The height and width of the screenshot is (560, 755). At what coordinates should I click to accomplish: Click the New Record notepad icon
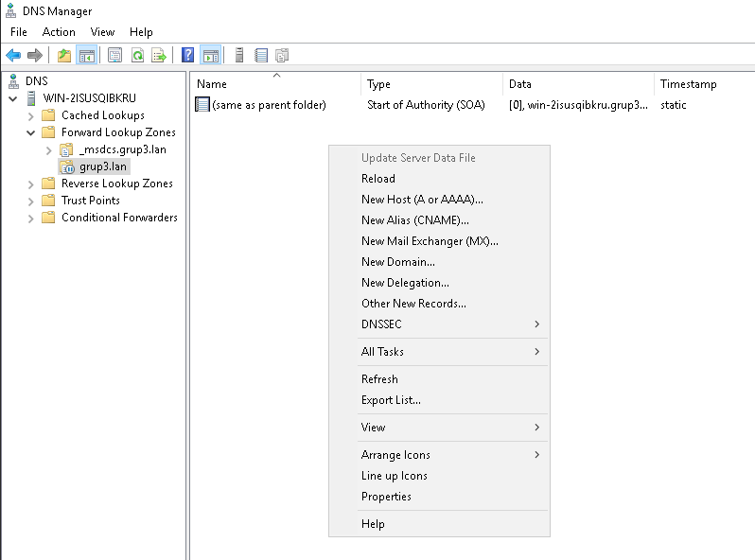(x=261, y=56)
